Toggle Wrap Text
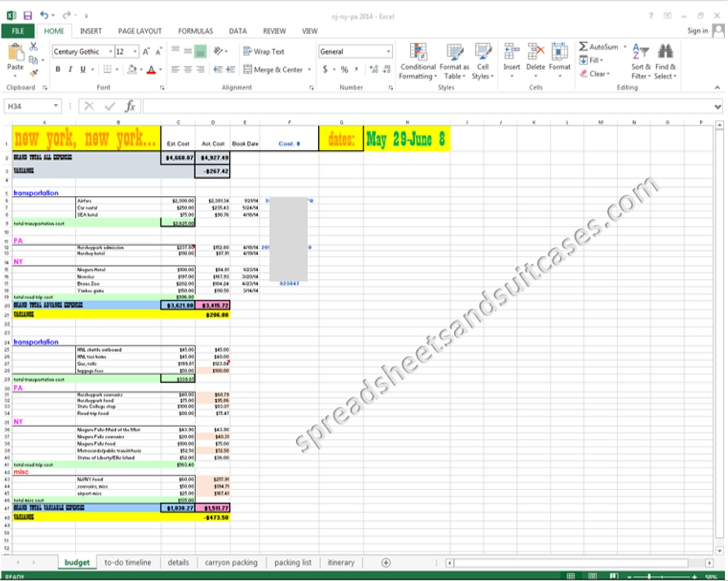 (264, 51)
